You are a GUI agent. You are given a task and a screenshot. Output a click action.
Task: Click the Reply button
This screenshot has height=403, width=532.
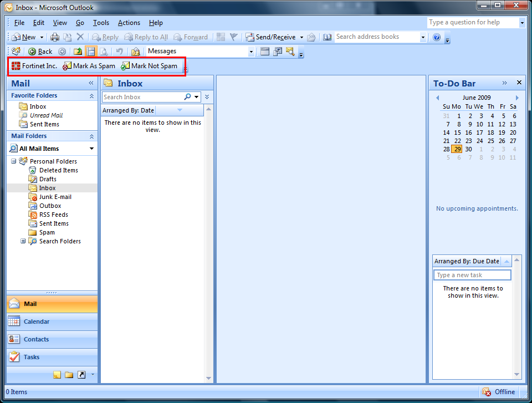(105, 37)
